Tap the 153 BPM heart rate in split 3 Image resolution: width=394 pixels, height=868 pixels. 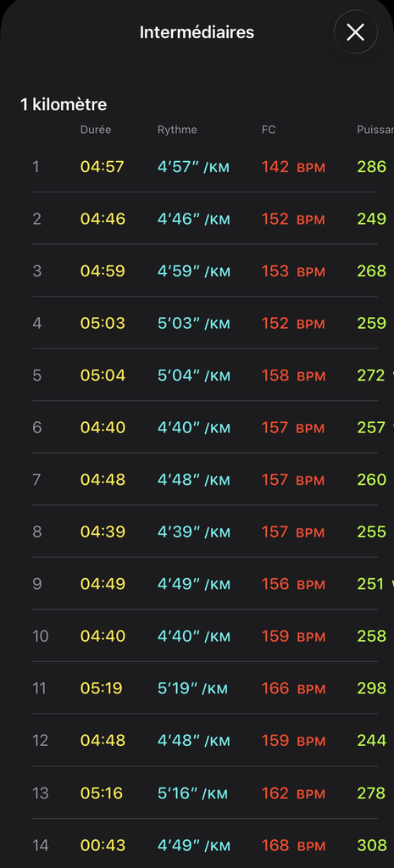pos(293,271)
